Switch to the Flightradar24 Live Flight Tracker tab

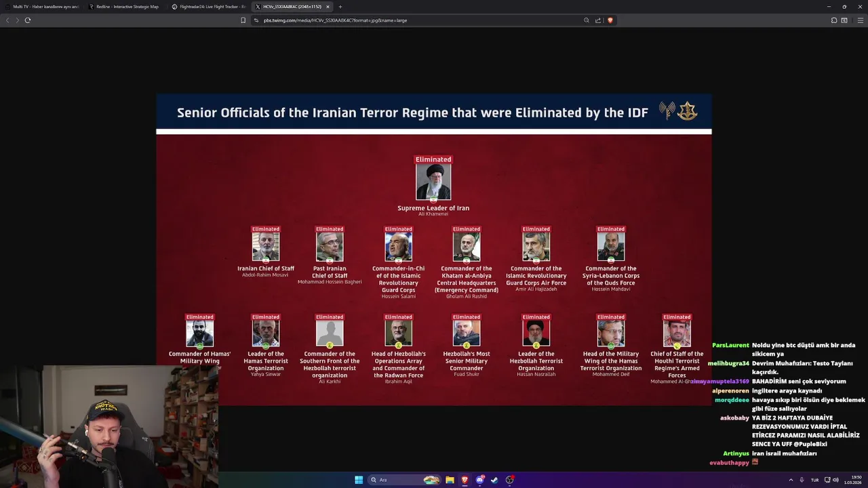209,7
